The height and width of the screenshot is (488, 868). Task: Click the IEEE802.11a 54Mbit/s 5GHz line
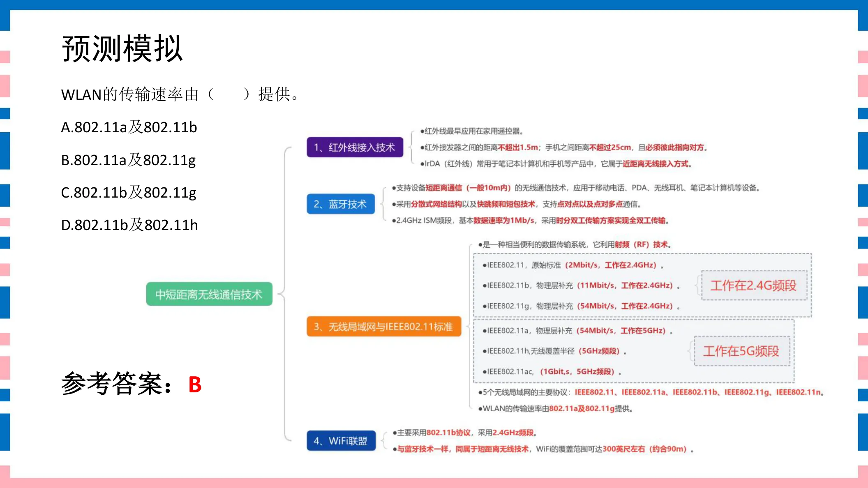(x=577, y=331)
